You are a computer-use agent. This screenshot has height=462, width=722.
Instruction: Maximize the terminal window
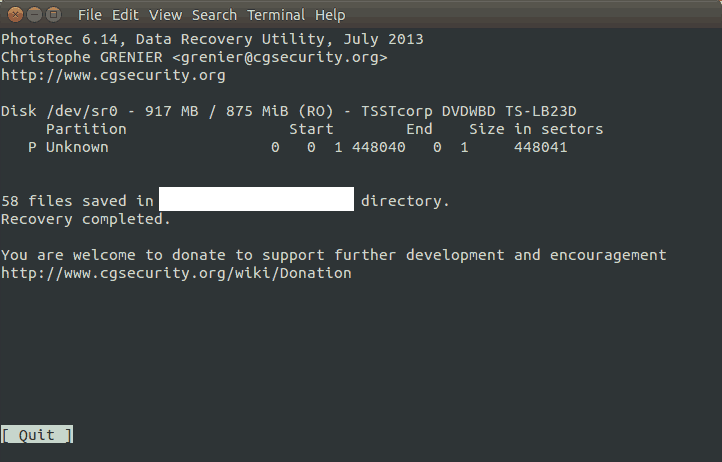point(52,15)
